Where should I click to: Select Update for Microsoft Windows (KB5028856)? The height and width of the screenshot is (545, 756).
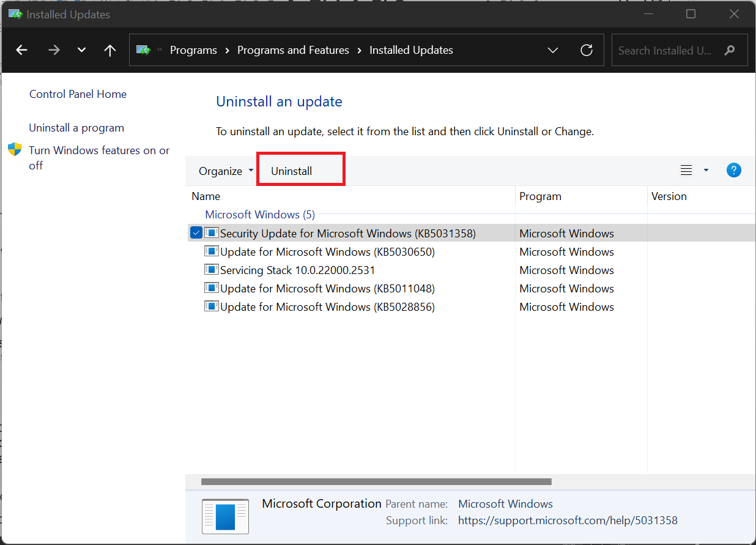pyautogui.click(x=327, y=306)
